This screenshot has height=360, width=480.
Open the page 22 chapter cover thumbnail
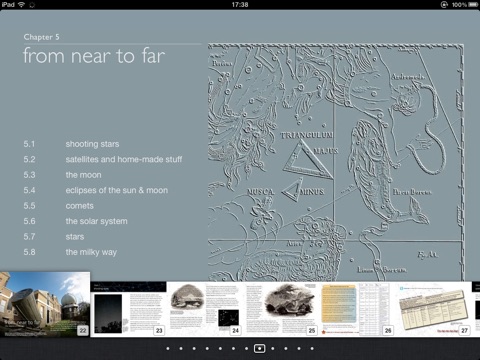pyautogui.click(x=45, y=304)
